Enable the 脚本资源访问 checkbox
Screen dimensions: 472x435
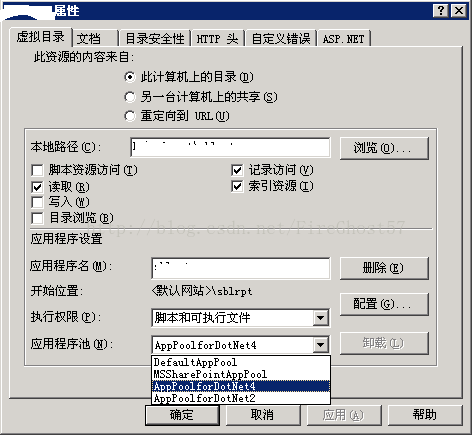37,170
